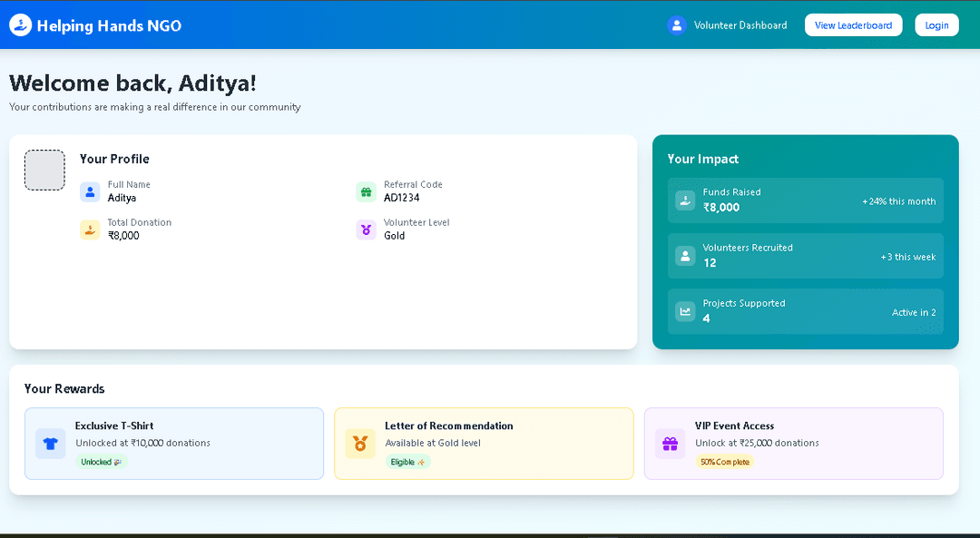The height and width of the screenshot is (538, 980).
Task: Click the Exclusive T-Shirt reward icon
Action: [x=50, y=444]
